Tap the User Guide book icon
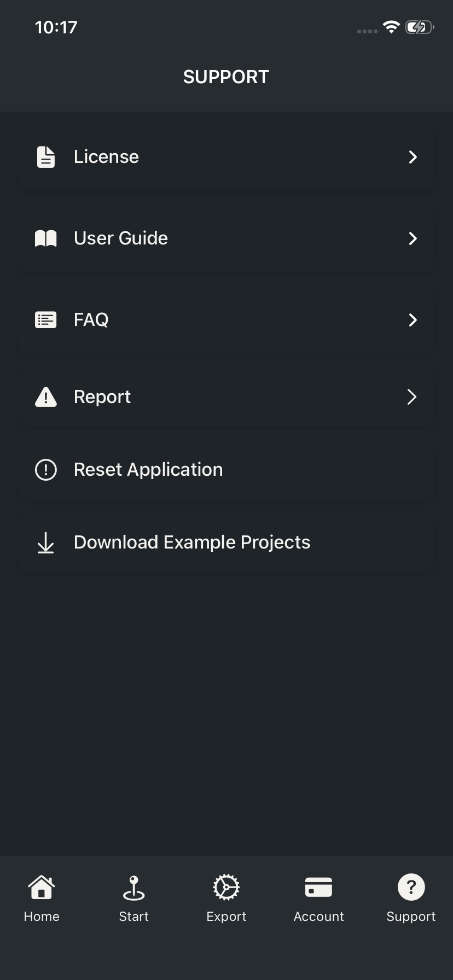Image resolution: width=453 pixels, height=980 pixels. pyautogui.click(x=46, y=238)
